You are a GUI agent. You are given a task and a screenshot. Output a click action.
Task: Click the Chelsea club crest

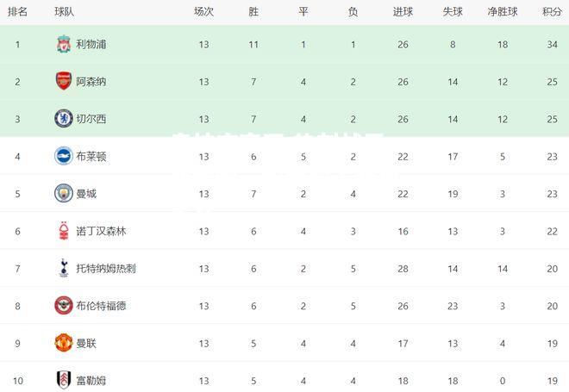[64, 119]
